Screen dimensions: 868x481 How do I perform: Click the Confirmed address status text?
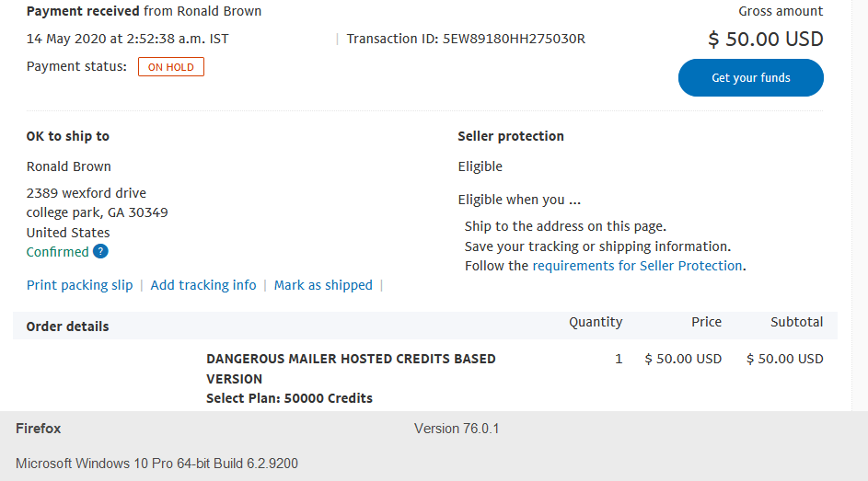pos(58,252)
